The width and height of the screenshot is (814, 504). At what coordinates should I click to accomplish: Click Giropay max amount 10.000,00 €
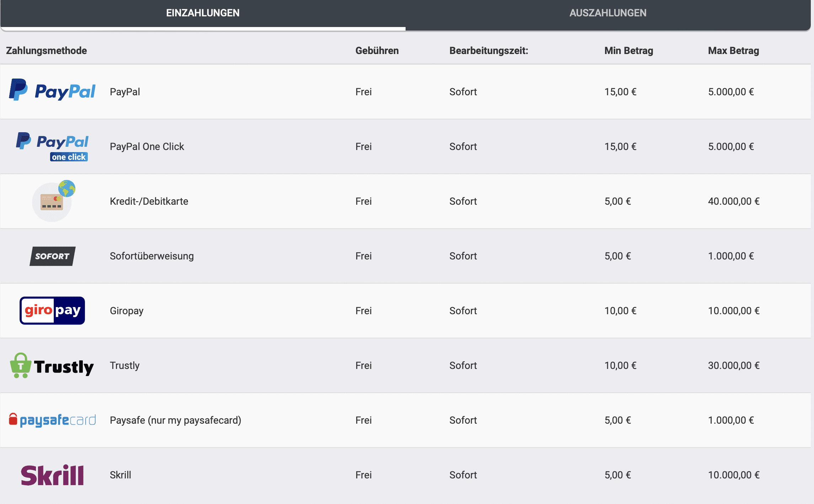pyautogui.click(x=734, y=311)
